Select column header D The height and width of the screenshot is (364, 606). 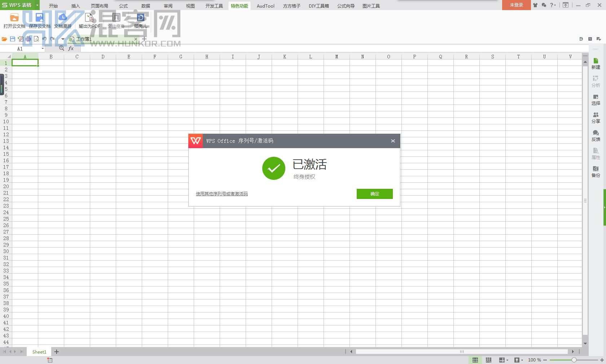click(103, 57)
